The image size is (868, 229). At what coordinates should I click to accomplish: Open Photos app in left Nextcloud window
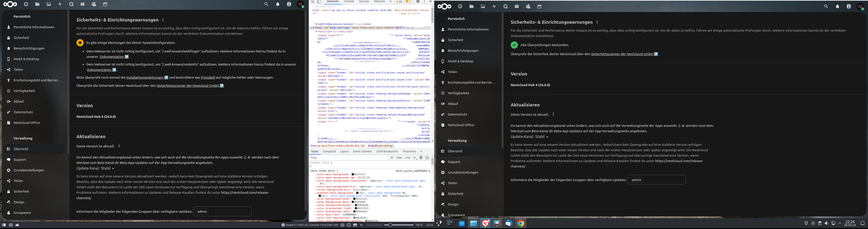49,4
